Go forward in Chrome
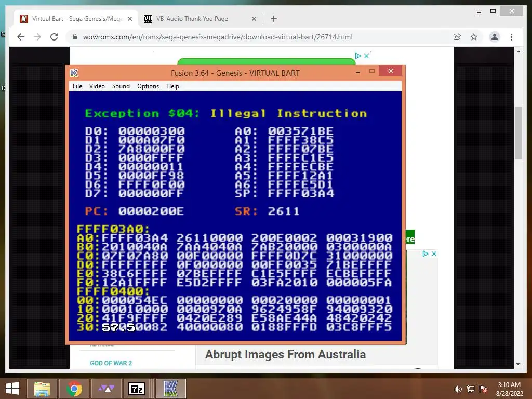This screenshot has height=399, width=532. tap(37, 37)
